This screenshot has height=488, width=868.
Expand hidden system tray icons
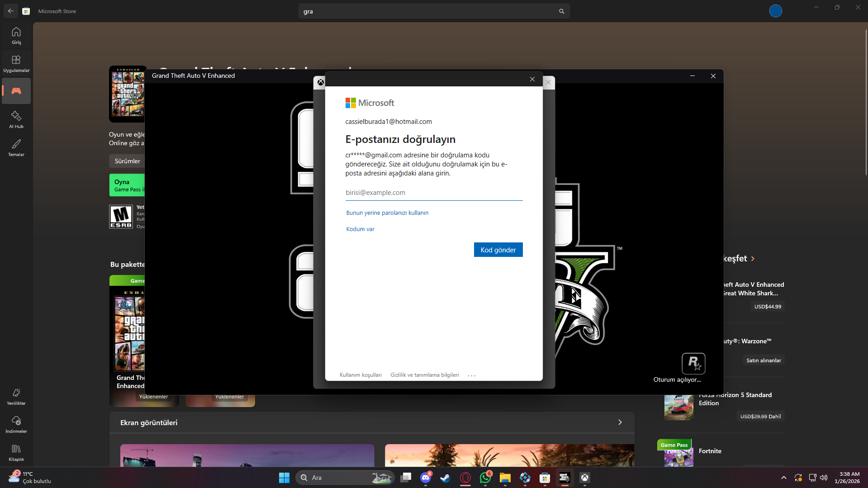point(784,478)
